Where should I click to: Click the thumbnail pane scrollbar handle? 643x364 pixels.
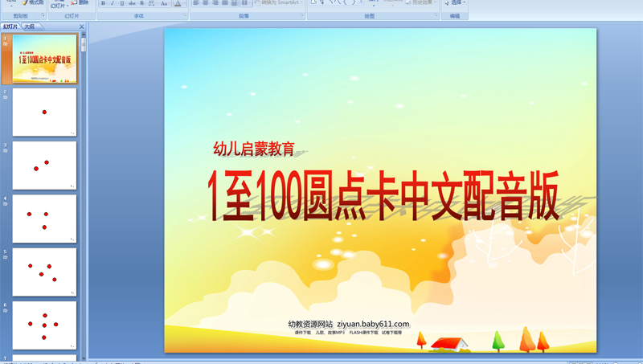(x=84, y=45)
